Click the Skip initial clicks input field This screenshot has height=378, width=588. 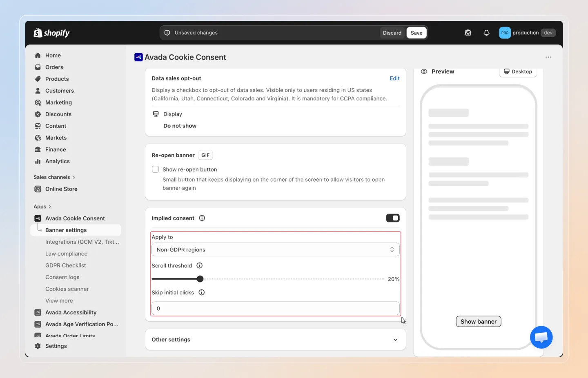(275, 309)
